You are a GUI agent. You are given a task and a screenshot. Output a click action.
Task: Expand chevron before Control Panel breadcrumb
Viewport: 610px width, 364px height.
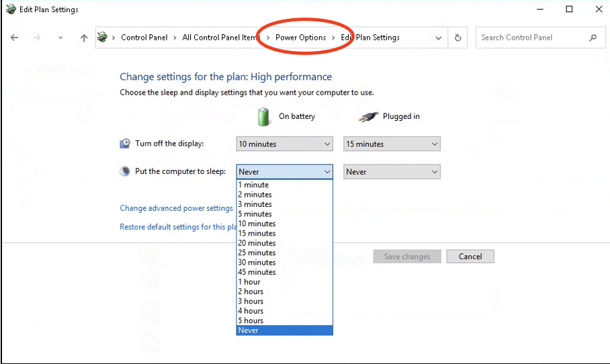click(114, 38)
